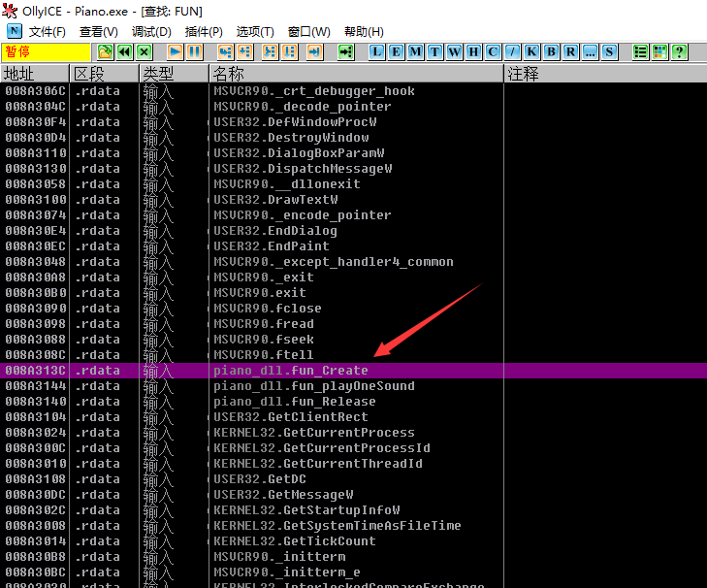This screenshot has width=707, height=588.
Task: Open Source window with S button
Action: click(609, 51)
